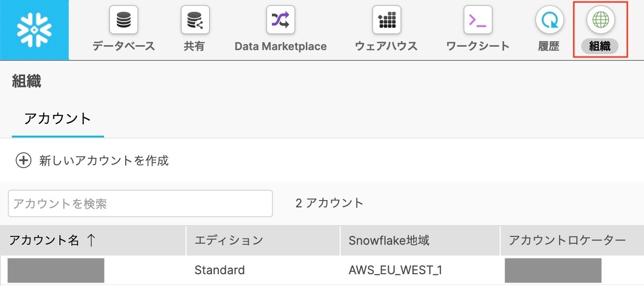This screenshot has height=286, width=644.
Task: Click the 新しいアカウントを作成 link
Action: (x=104, y=161)
